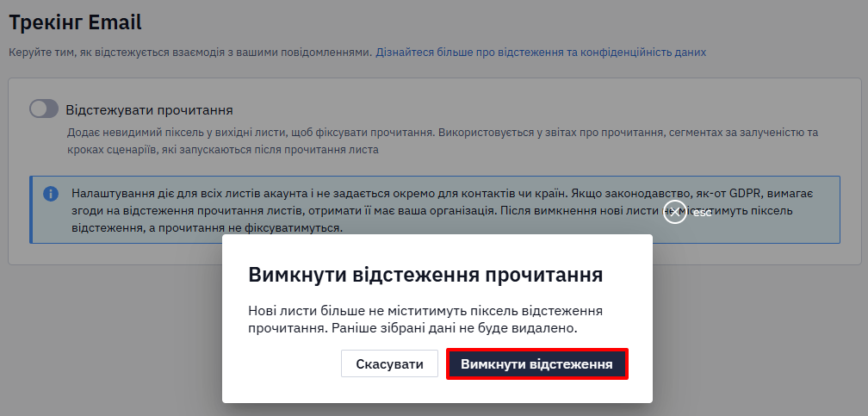The height and width of the screenshot is (416, 868).
Task: Close dialog with esc circle icon
Action: pyautogui.click(x=674, y=212)
